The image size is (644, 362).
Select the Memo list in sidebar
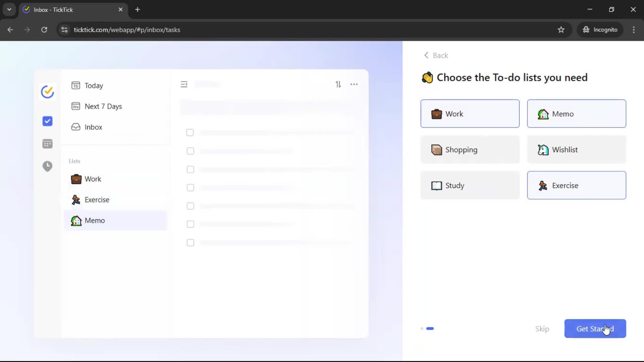pyautogui.click(x=95, y=221)
